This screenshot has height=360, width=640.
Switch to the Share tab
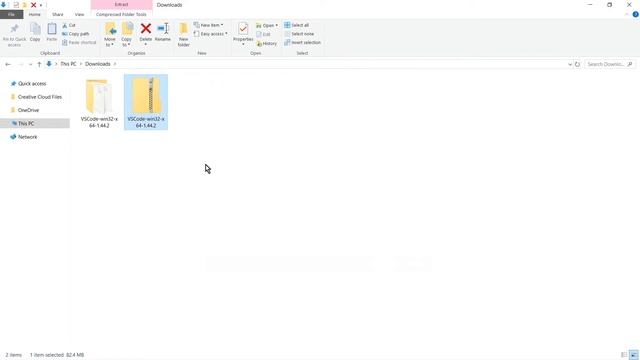(x=58, y=14)
